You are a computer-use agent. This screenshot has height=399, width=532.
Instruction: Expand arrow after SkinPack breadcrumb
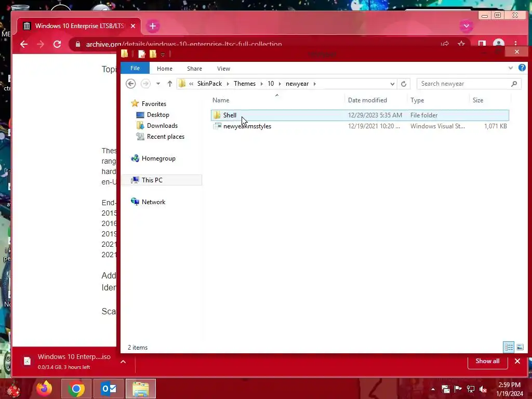(x=228, y=84)
